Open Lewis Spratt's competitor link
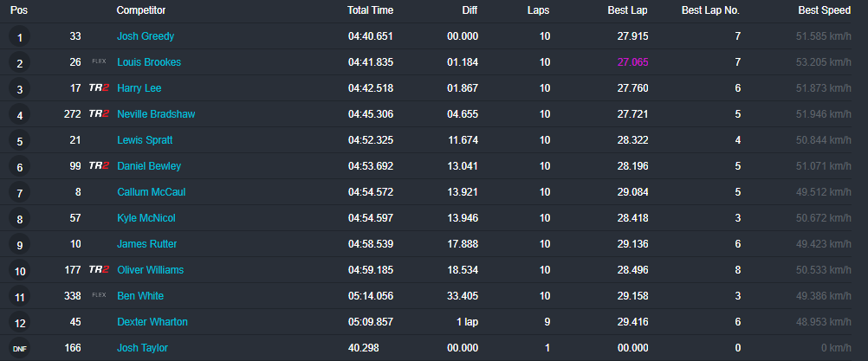This screenshot has width=868, height=361. tap(145, 140)
